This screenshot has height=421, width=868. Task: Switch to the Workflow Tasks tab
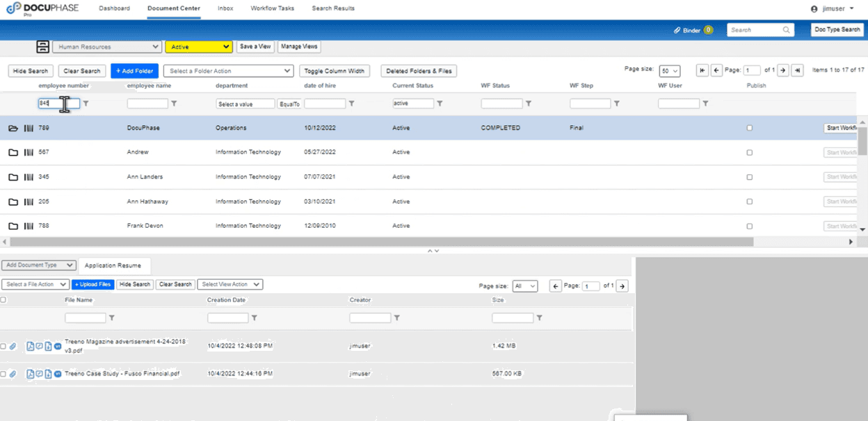pos(273,8)
